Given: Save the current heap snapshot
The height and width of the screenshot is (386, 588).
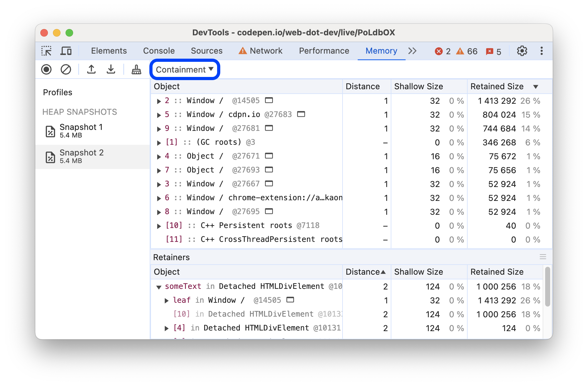Looking at the screenshot, I should (111, 69).
